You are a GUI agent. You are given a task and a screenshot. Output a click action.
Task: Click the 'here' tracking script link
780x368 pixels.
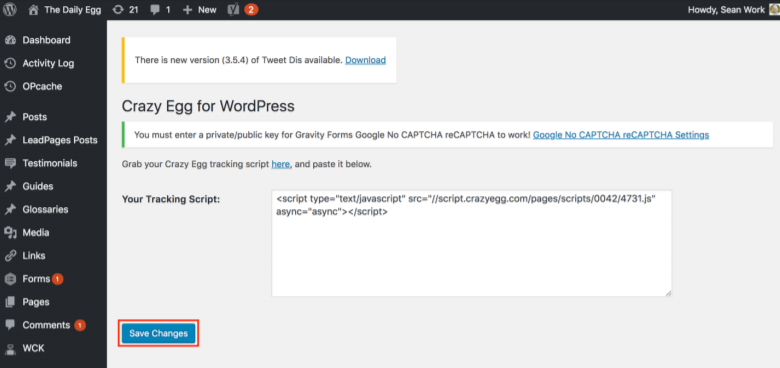281,164
